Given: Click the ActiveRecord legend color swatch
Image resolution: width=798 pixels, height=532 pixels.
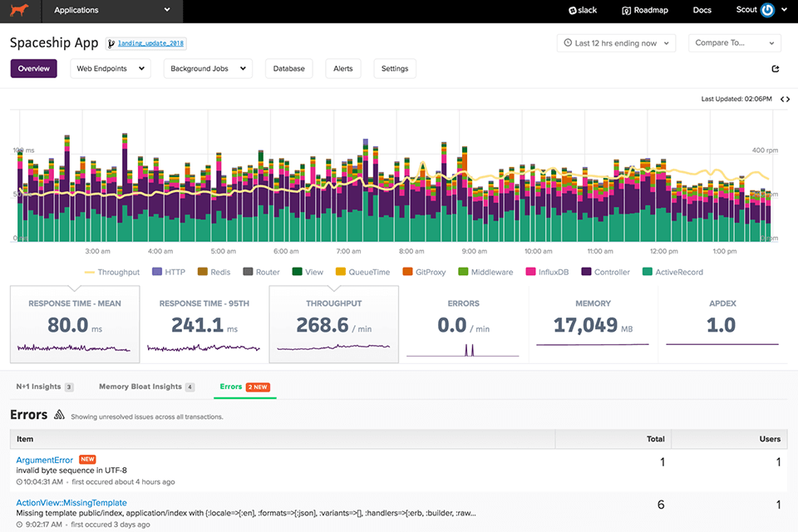Looking at the screenshot, I should (648, 272).
